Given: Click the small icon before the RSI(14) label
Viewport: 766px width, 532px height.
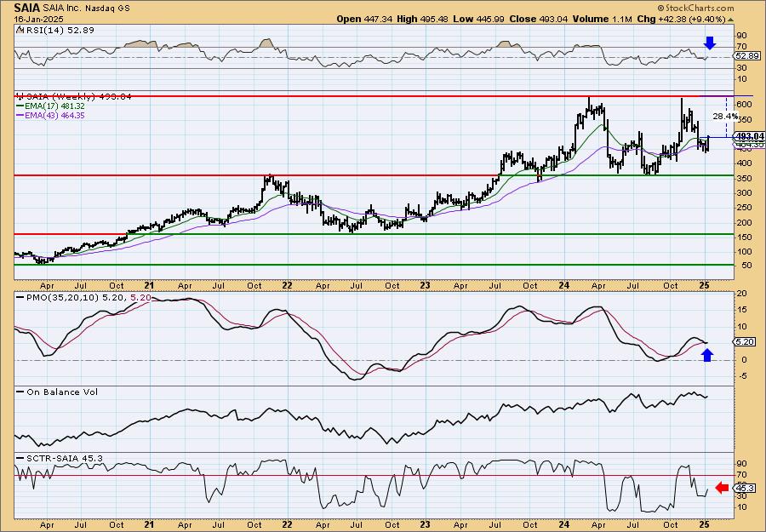Looking at the screenshot, I should coord(20,30).
